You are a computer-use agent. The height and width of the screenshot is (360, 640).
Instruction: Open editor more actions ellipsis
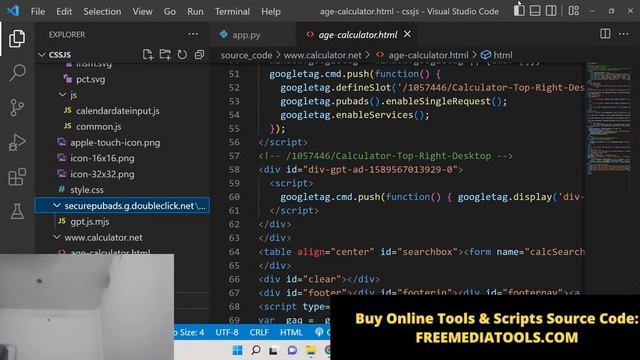point(624,34)
